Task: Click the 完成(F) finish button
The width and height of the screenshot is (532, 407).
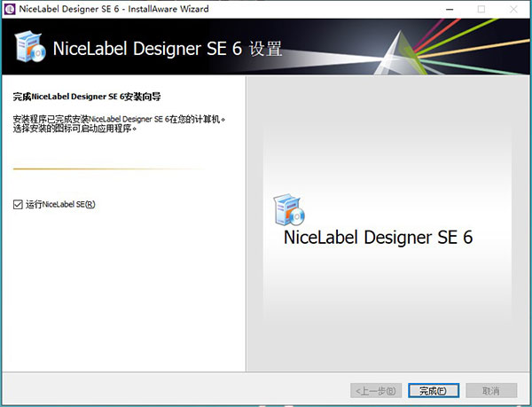Action: [434, 391]
